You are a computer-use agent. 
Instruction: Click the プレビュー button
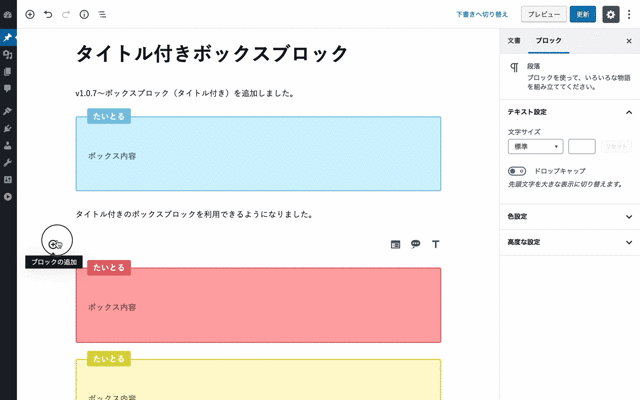[x=544, y=14]
